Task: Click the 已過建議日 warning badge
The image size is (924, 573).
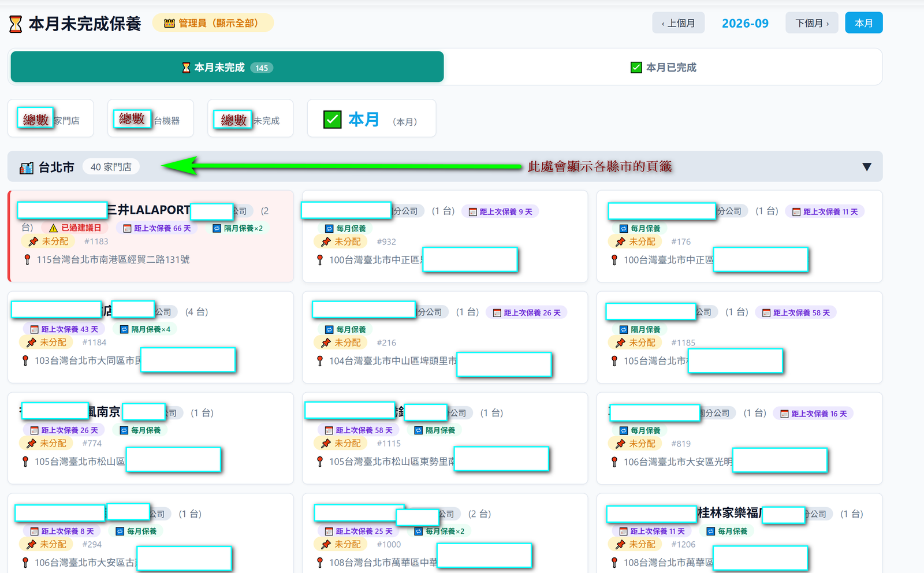Action: (x=75, y=228)
